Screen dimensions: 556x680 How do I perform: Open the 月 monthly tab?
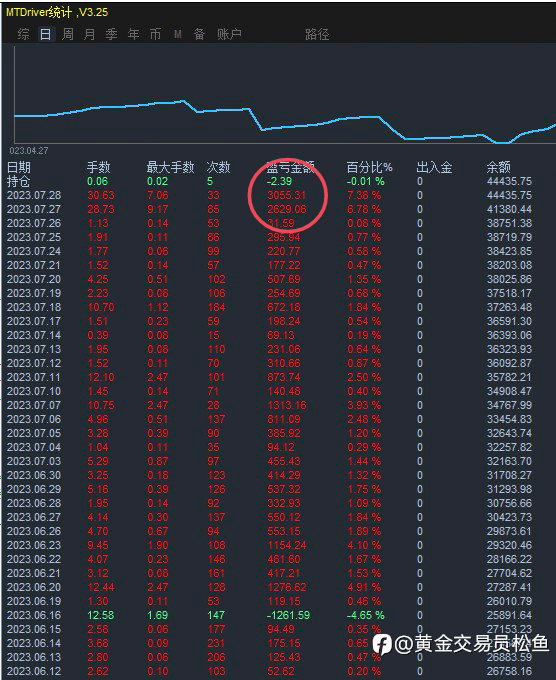tap(89, 34)
